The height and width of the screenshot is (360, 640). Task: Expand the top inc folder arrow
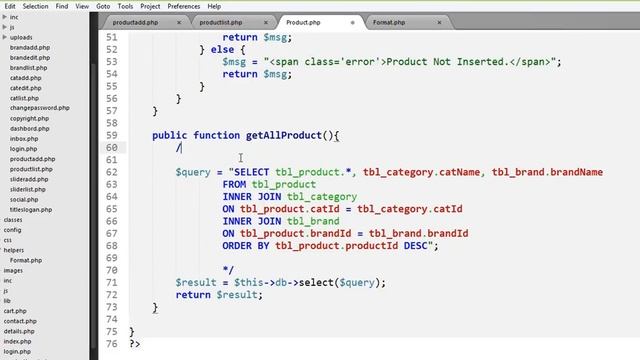tap(4, 17)
